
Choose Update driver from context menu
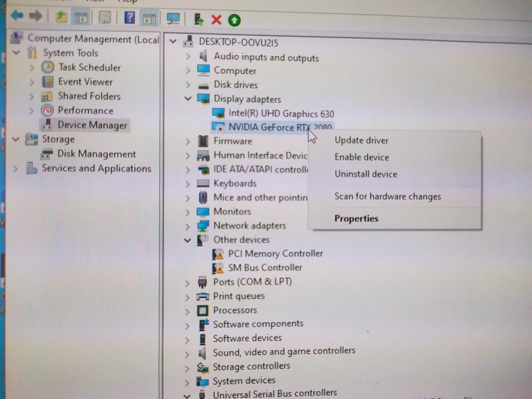(x=361, y=140)
